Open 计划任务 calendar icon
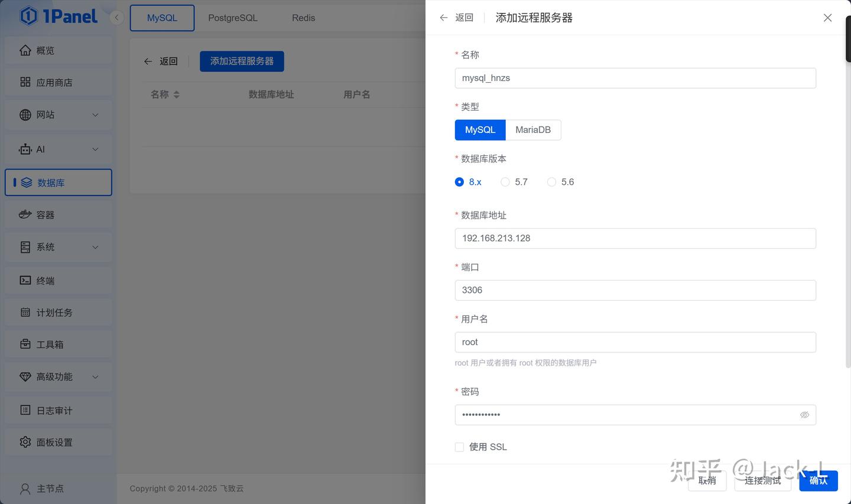 click(x=25, y=312)
